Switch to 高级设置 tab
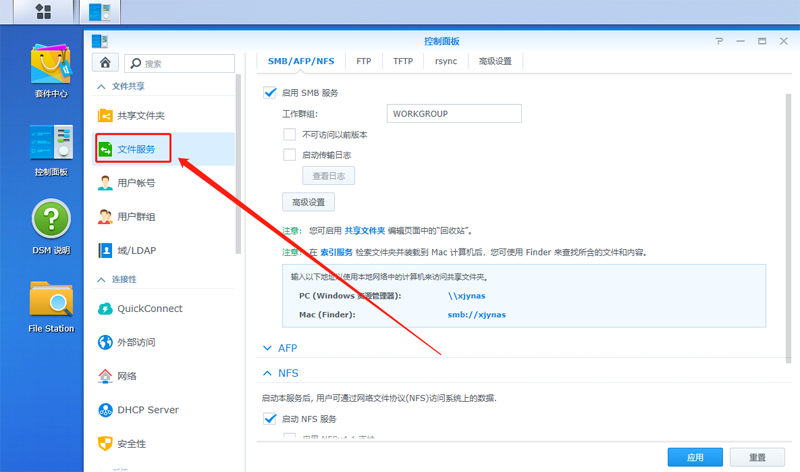The image size is (800, 472). click(495, 61)
